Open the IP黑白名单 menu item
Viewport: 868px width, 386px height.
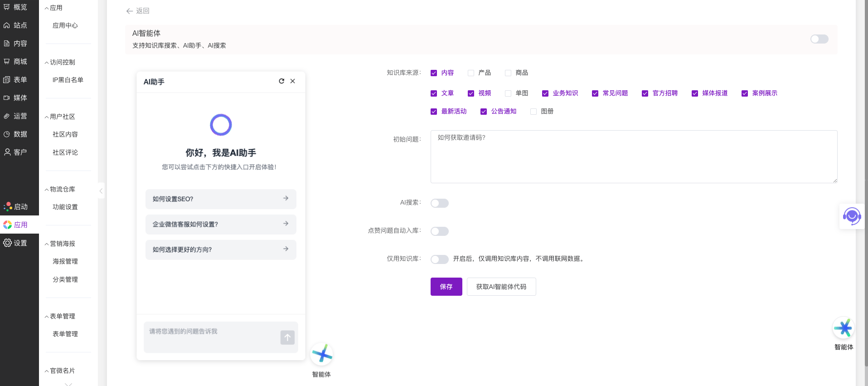point(68,80)
